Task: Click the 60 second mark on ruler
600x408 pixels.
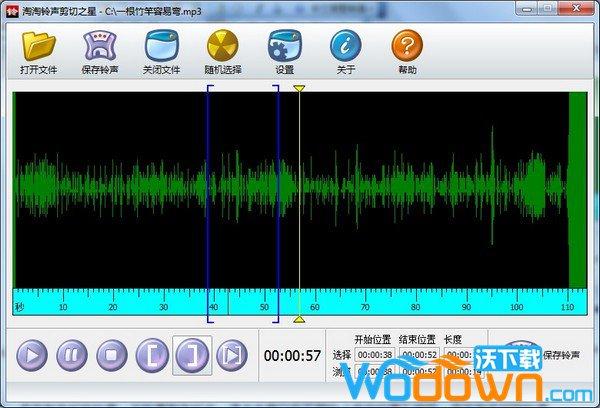Action: [x=315, y=307]
